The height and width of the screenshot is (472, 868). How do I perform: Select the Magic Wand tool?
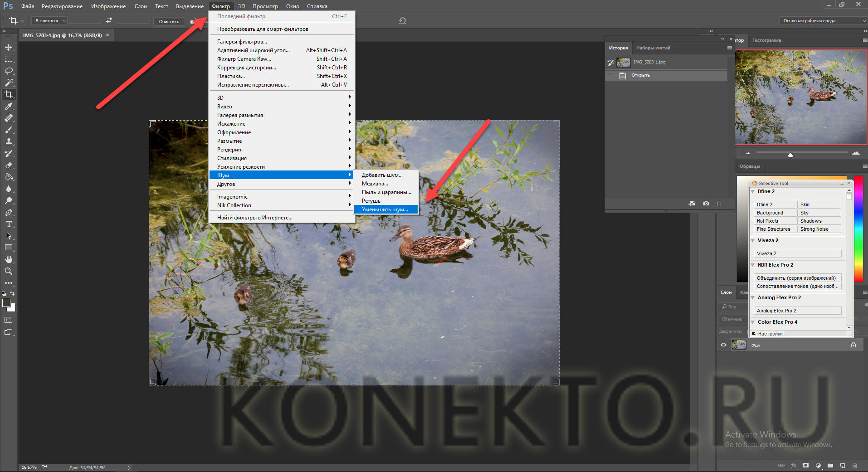pos(9,83)
